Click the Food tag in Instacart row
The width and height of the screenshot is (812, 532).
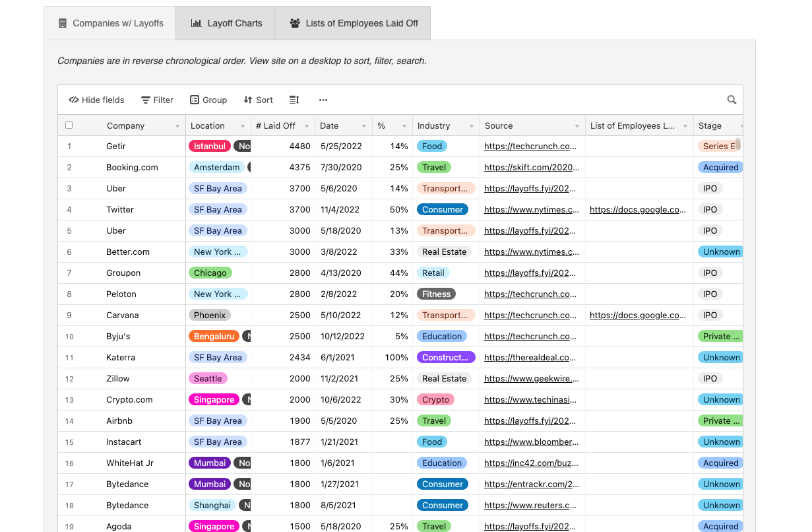(x=432, y=442)
